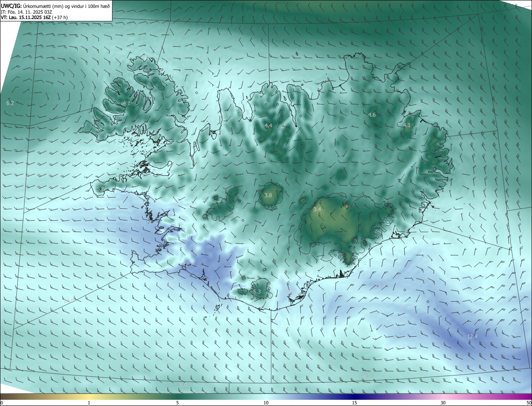This screenshot has width=532, height=406.
Task: Click the 3.8 value on Hofsjökull glacier
Action: click(x=268, y=195)
